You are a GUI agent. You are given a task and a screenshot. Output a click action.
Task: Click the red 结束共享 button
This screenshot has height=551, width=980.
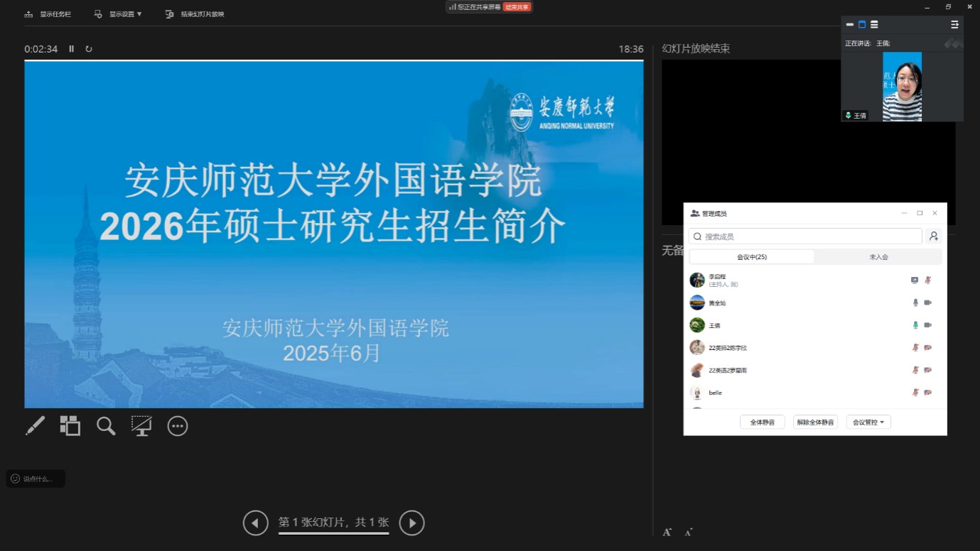[x=517, y=7]
